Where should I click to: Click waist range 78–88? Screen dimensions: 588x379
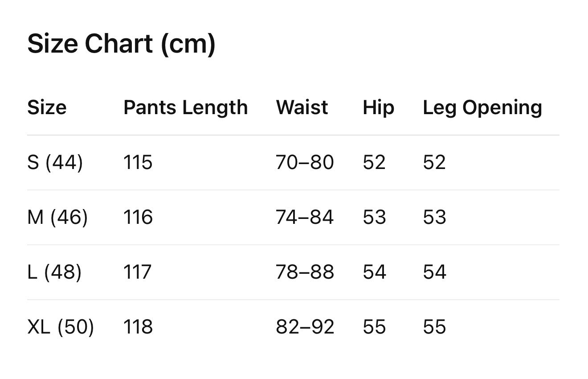point(305,272)
